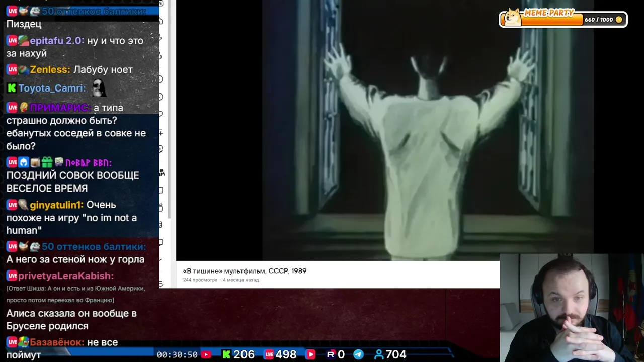Click the LIVE badge beside Базавёнок
The image size is (644, 362).
click(12, 342)
